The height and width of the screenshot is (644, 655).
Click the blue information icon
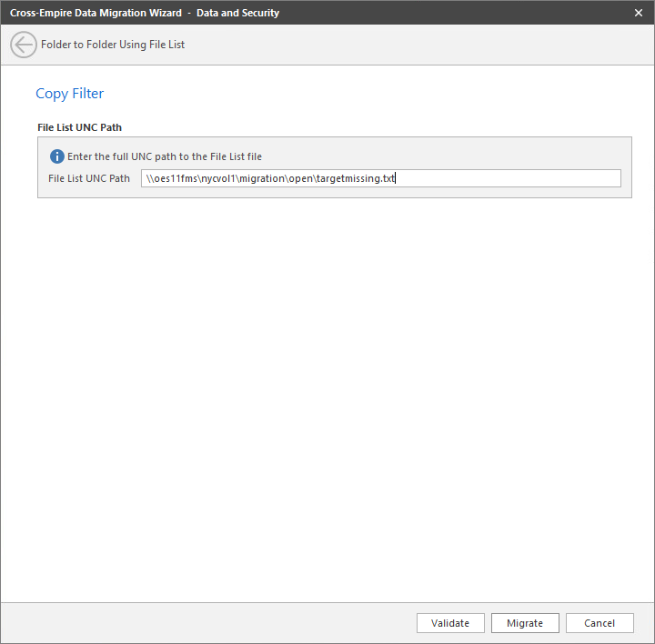57,156
